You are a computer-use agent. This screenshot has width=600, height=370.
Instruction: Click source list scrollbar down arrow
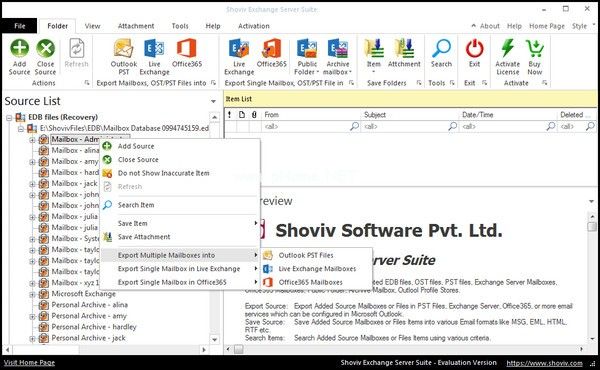(x=214, y=339)
